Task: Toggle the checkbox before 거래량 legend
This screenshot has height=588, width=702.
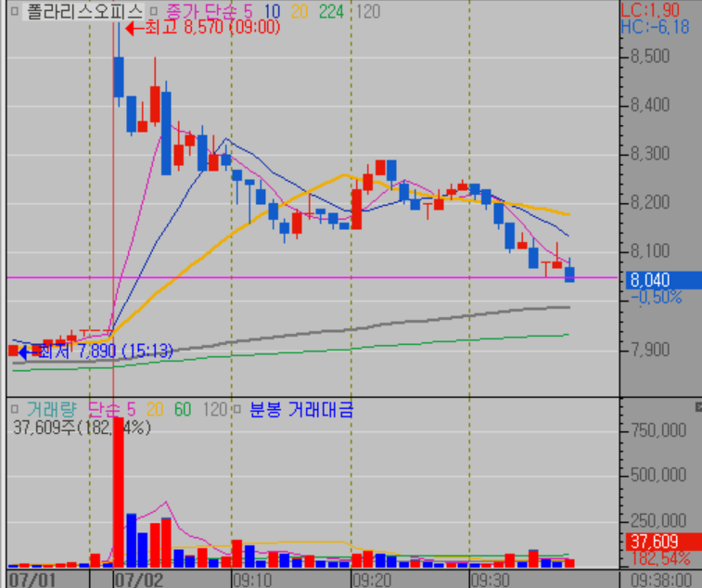Action: (14, 409)
